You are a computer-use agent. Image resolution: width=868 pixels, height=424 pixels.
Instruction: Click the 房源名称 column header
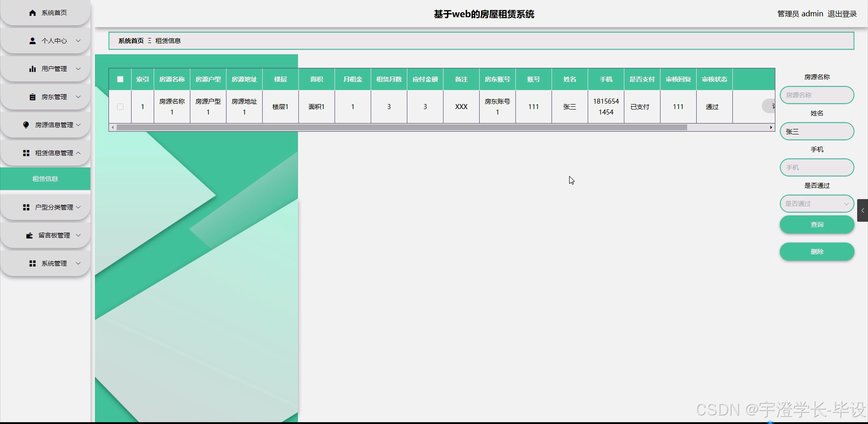(172, 79)
